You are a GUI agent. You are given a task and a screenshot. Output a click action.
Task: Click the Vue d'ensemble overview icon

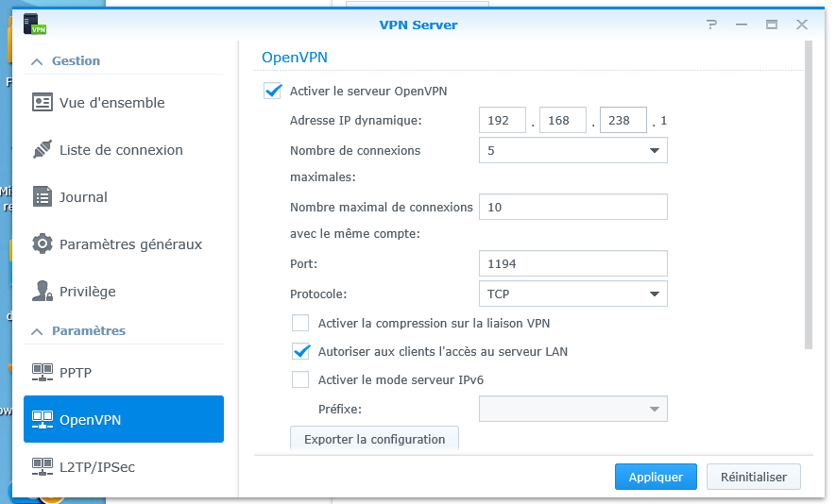click(x=43, y=102)
